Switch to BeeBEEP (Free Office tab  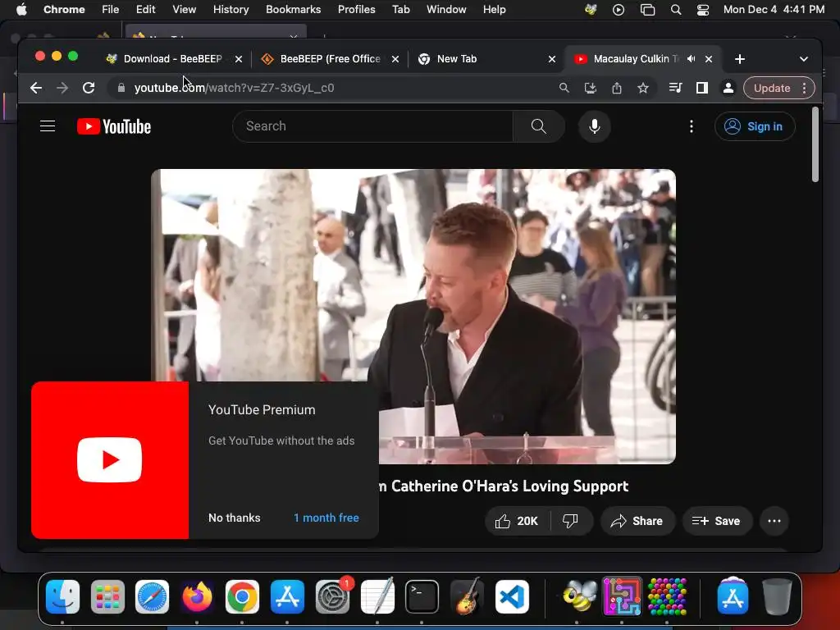click(330, 59)
